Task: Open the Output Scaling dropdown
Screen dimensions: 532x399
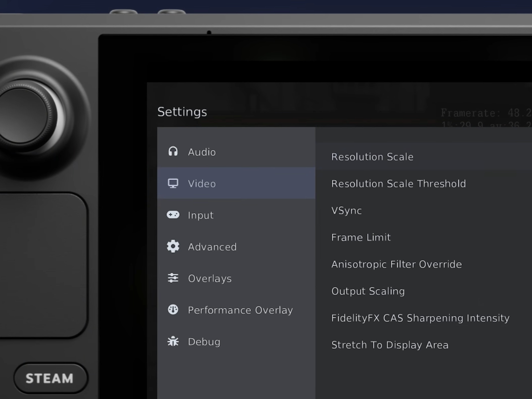Action: (x=368, y=291)
